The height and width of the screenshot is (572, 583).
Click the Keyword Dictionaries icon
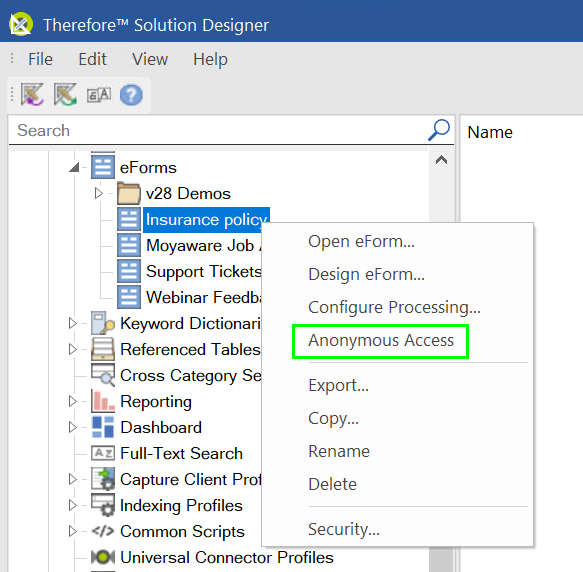pos(103,323)
